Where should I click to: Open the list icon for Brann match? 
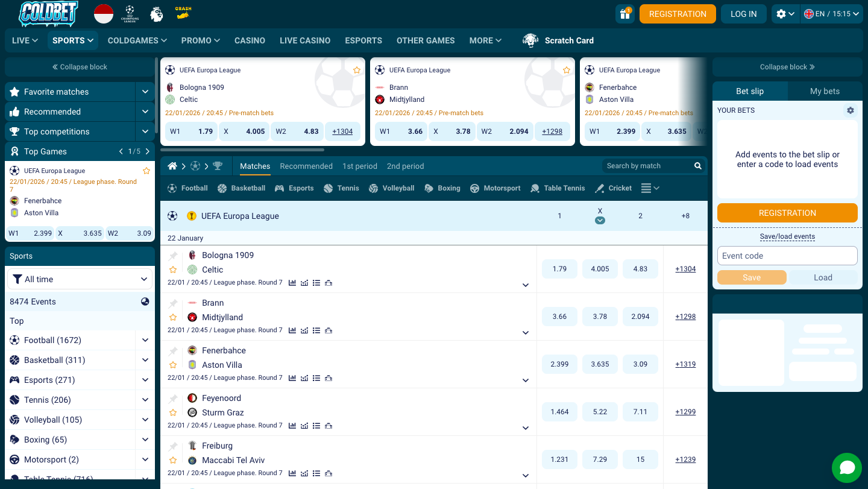point(316,330)
